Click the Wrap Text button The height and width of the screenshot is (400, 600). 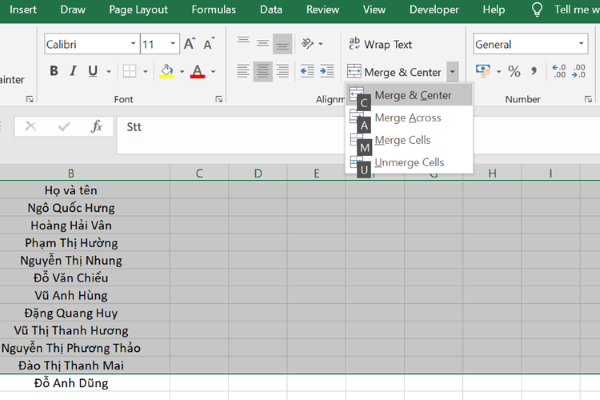(x=380, y=45)
